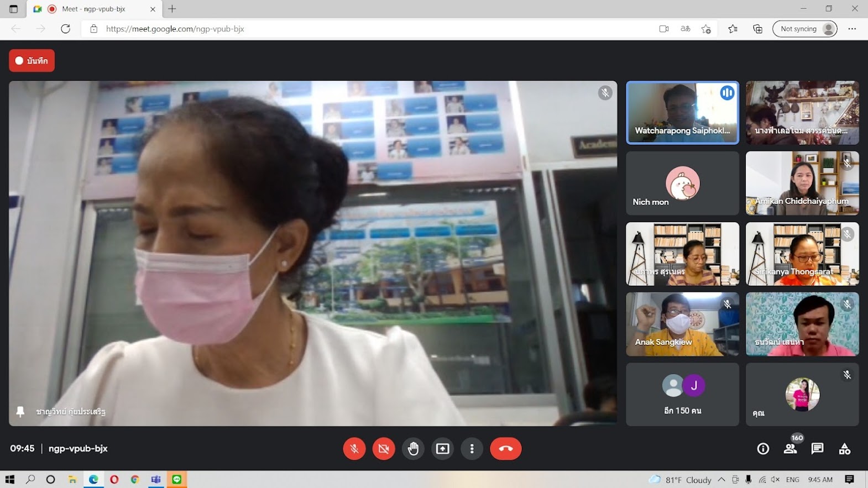Open Edge settings and more menu
This screenshot has width=868, height=488.
click(x=852, y=29)
